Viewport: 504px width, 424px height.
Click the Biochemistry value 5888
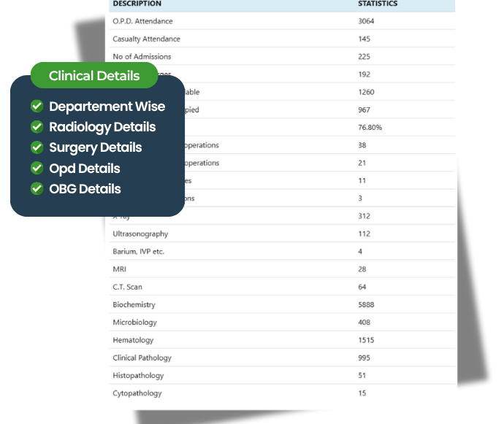366,304
